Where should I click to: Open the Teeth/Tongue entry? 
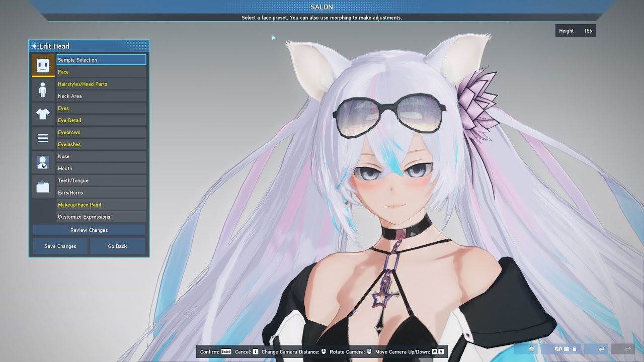pos(101,180)
